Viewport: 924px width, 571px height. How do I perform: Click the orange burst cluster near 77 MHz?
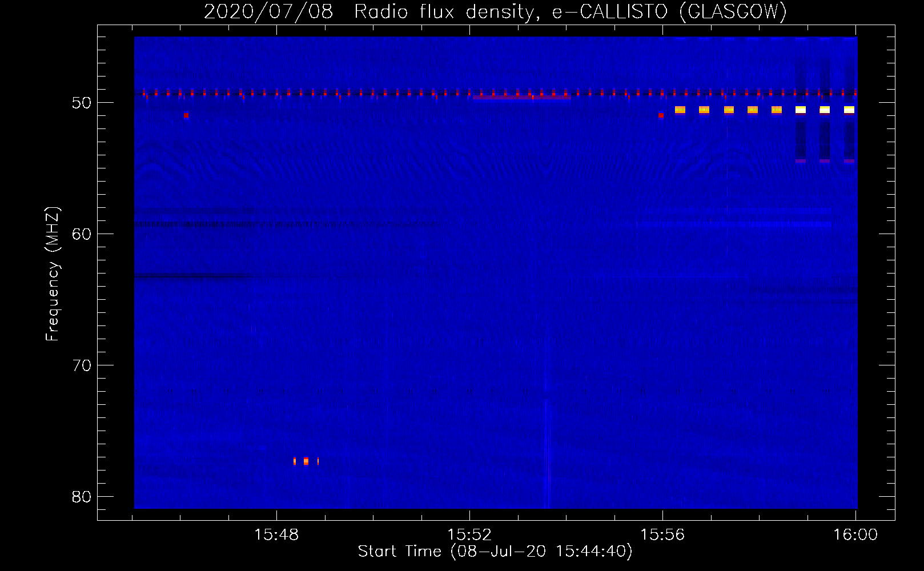click(x=306, y=461)
